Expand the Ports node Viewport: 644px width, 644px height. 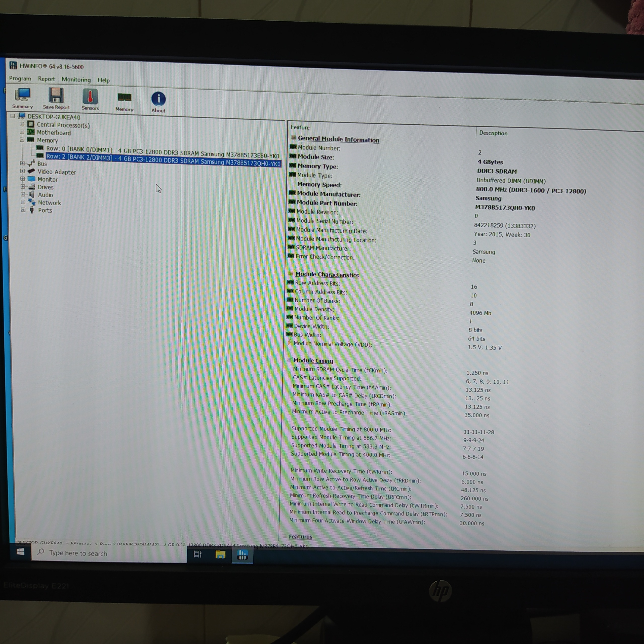(x=23, y=210)
